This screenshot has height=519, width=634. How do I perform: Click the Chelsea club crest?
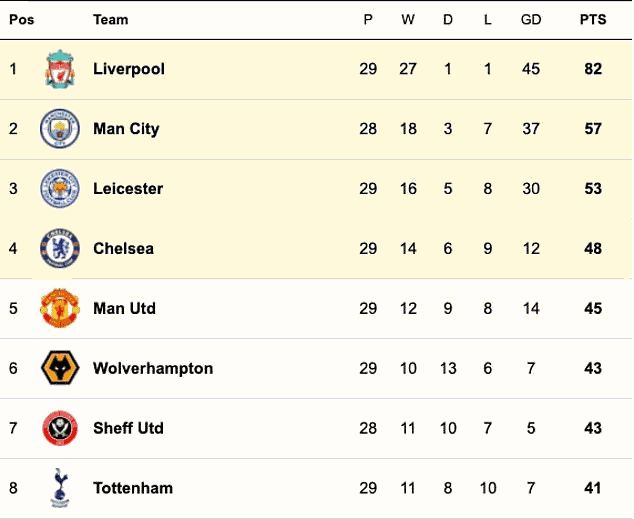point(60,248)
